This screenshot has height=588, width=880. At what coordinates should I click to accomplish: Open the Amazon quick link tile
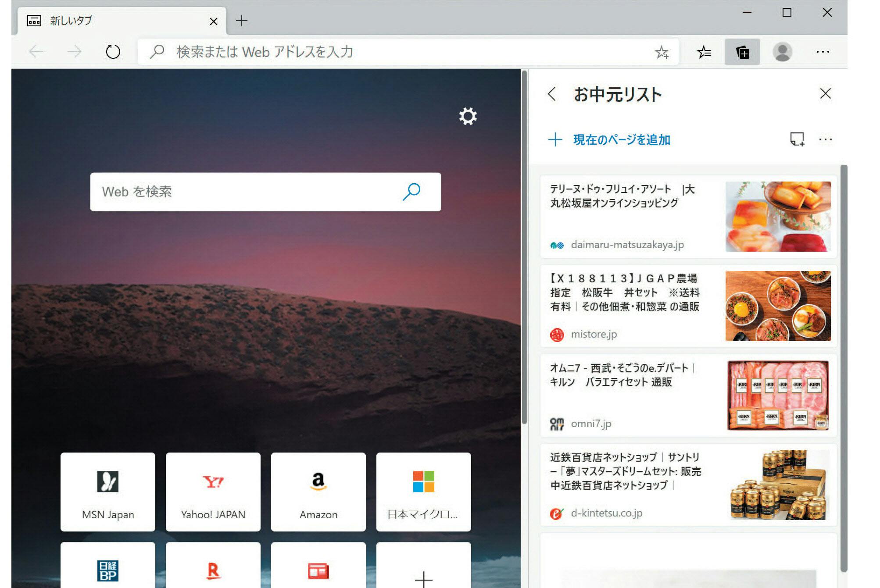point(318,492)
